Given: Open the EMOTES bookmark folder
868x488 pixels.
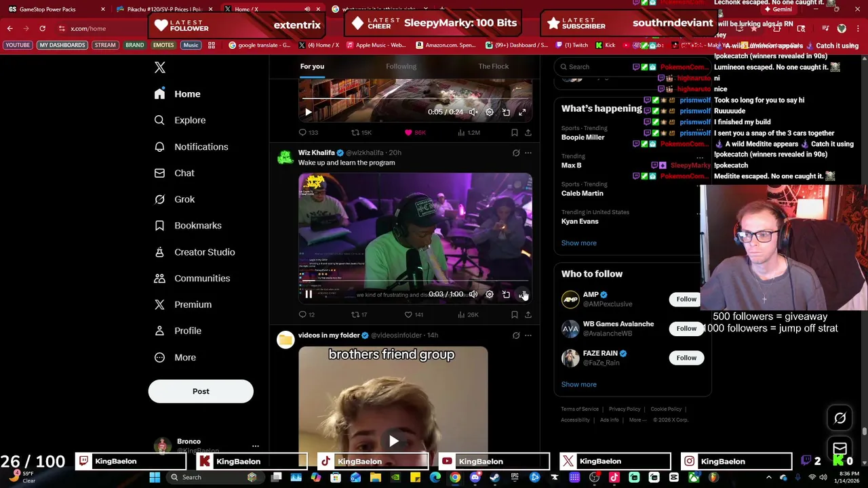Looking at the screenshot, I should click(163, 45).
